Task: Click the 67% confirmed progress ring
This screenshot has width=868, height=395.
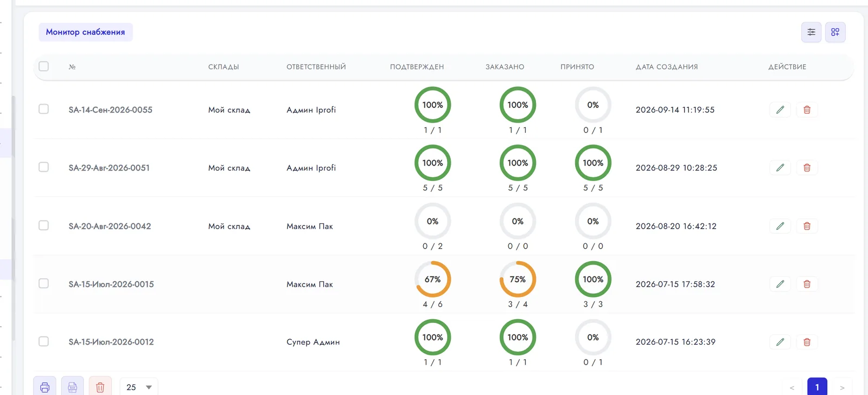Action: coord(433,279)
